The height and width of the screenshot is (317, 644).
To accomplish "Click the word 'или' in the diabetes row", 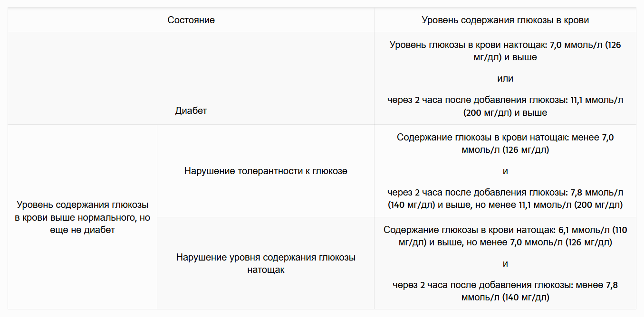I will [x=505, y=79].
